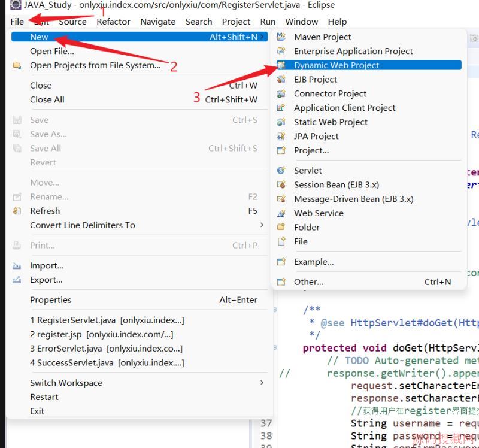Open the Search menu
The image size is (479, 448).
click(198, 22)
